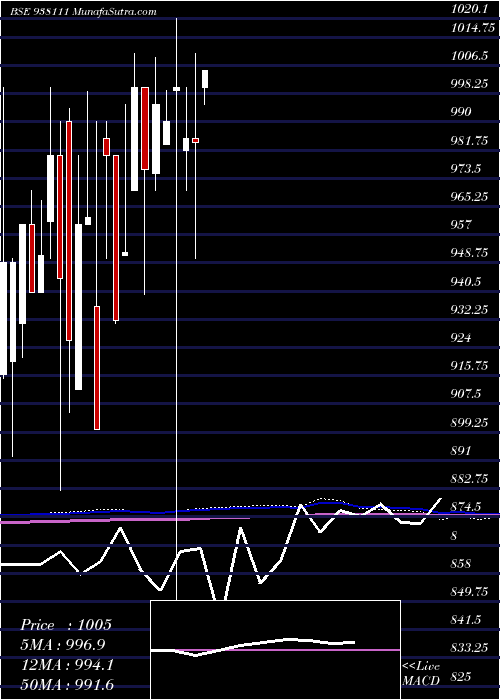The height and width of the screenshot is (700, 500).
Task: Click the 841.5 price axis label
Action: [x=467, y=620]
